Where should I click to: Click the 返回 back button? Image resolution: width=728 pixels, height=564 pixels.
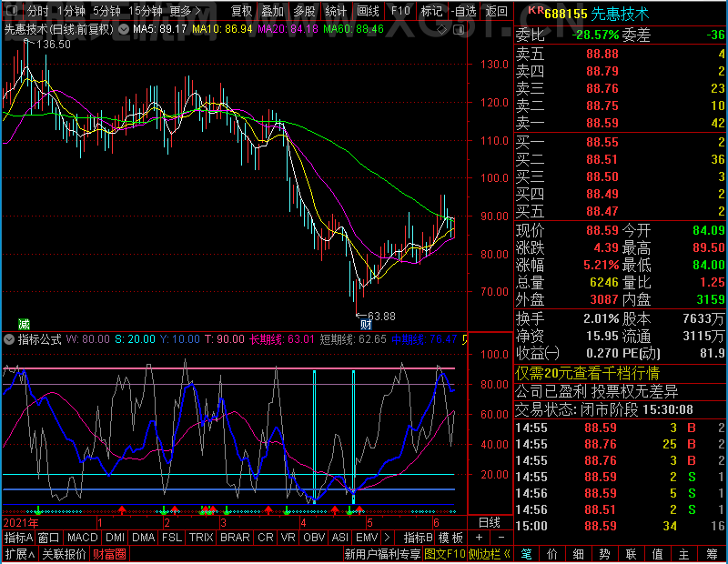(496, 11)
